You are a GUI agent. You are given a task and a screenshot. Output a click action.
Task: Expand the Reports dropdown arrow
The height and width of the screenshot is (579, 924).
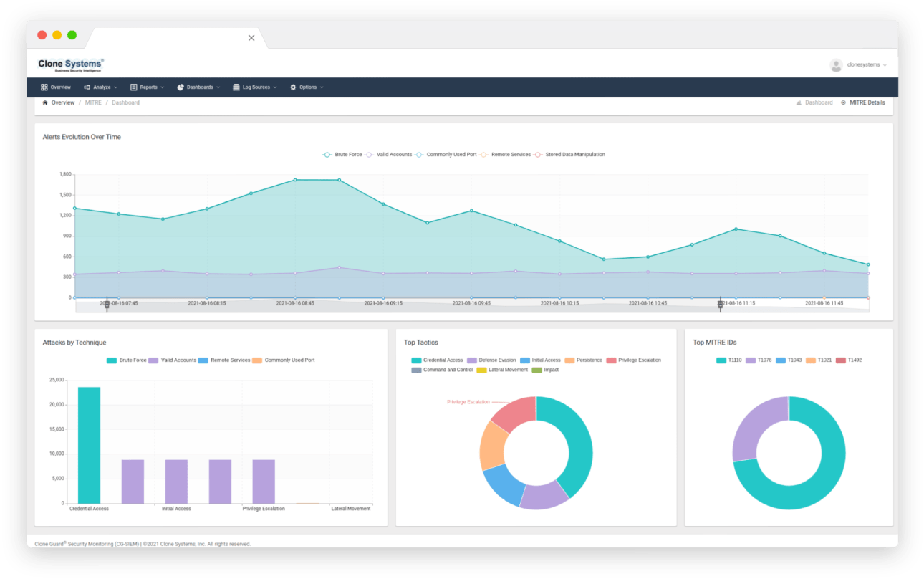pyautogui.click(x=162, y=87)
